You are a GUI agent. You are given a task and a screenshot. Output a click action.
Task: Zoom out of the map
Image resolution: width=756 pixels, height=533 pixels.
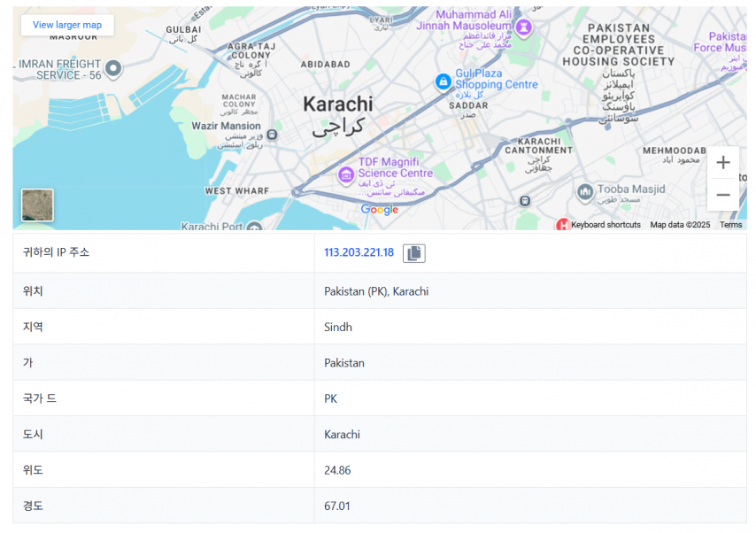click(723, 195)
